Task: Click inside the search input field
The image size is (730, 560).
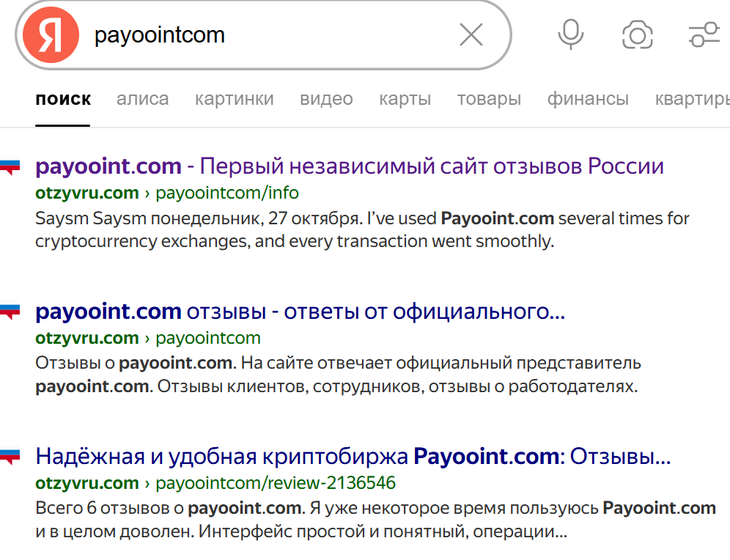Action: (x=257, y=34)
